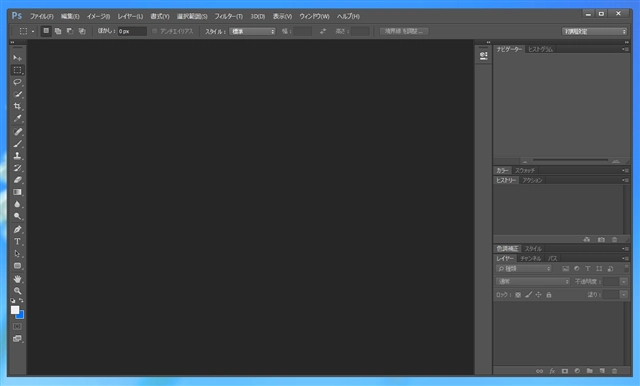This screenshot has width=640, height=386.
Task: Open the イメージ menu
Action: coord(98,16)
